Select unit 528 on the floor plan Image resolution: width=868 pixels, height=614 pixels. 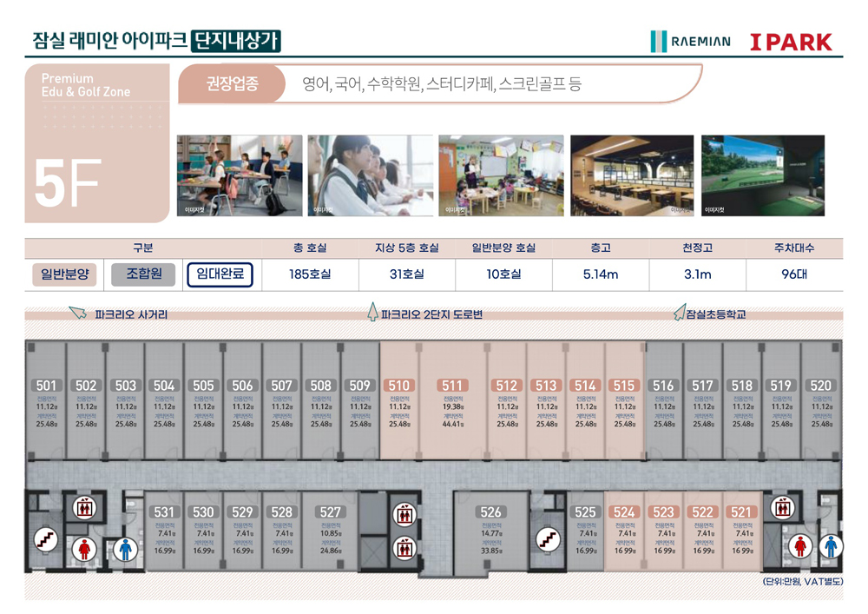[282, 531]
